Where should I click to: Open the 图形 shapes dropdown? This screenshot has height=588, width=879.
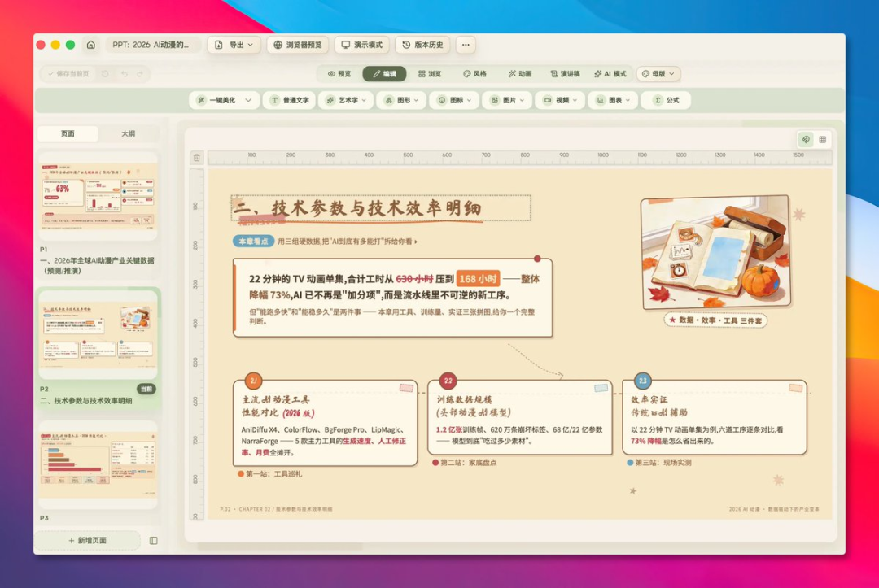[x=401, y=100]
